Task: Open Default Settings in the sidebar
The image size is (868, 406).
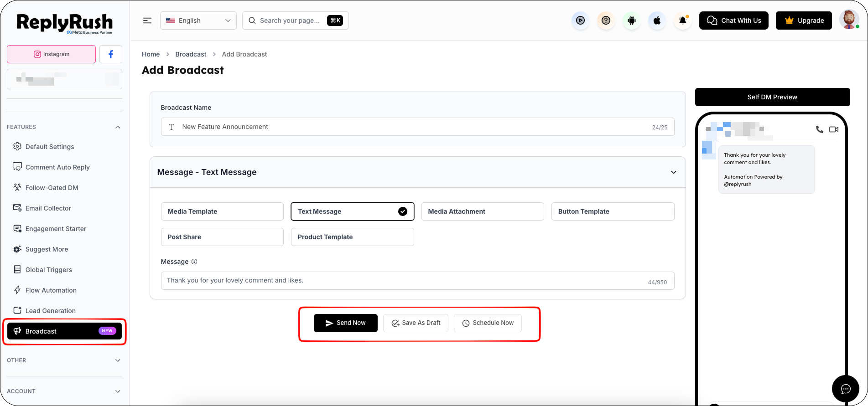Action: [64, 147]
